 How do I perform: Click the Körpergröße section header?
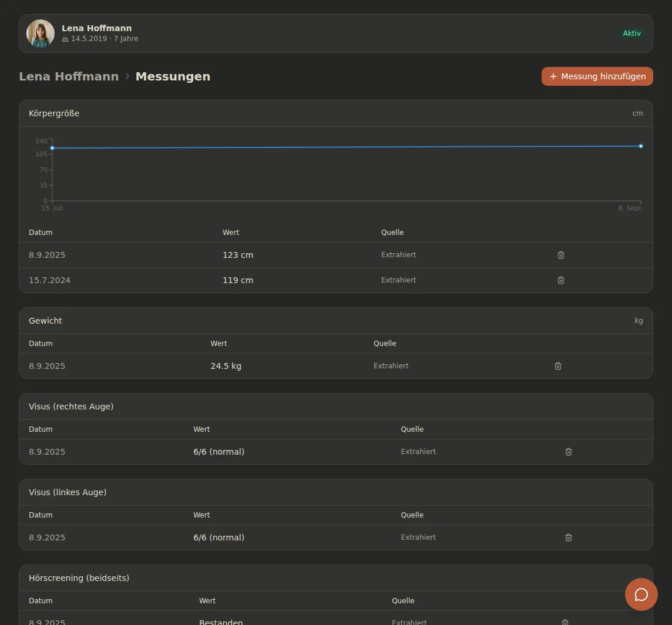54,113
